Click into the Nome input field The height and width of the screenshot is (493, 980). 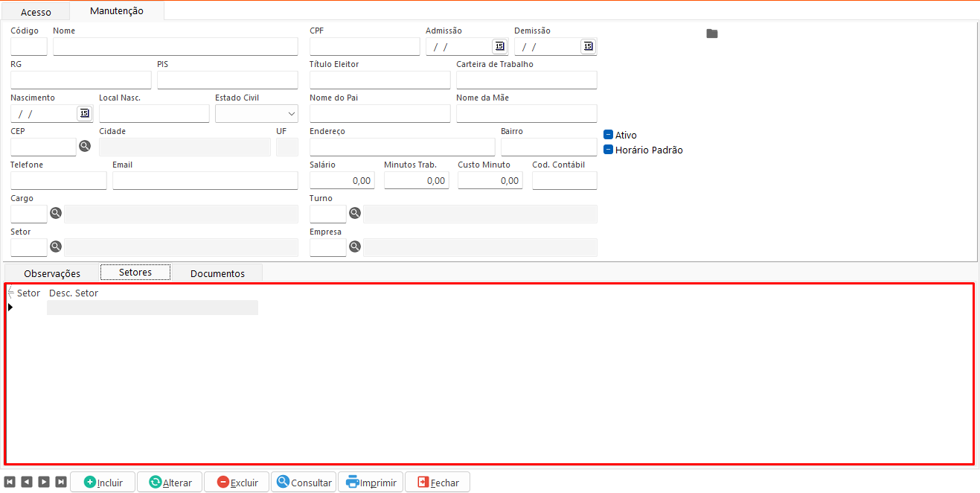[x=175, y=47]
